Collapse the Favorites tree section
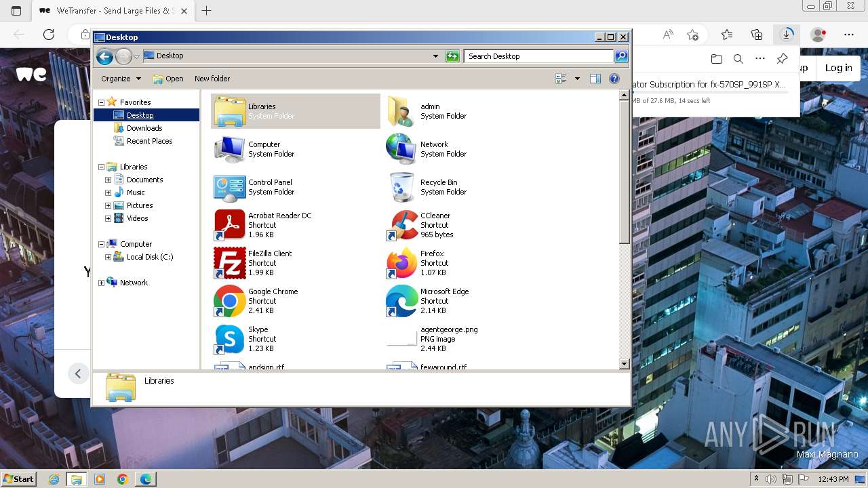Viewport: 868px width, 488px height. coord(101,102)
